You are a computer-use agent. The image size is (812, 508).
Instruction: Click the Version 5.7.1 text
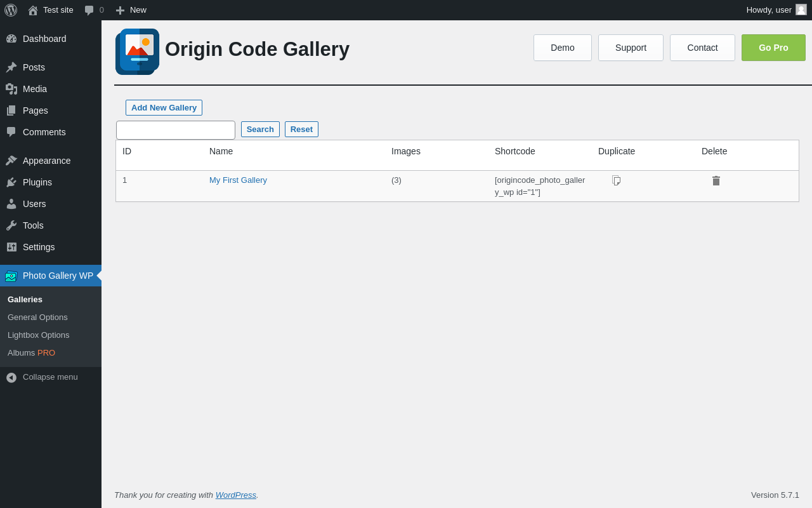pyautogui.click(x=775, y=495)
